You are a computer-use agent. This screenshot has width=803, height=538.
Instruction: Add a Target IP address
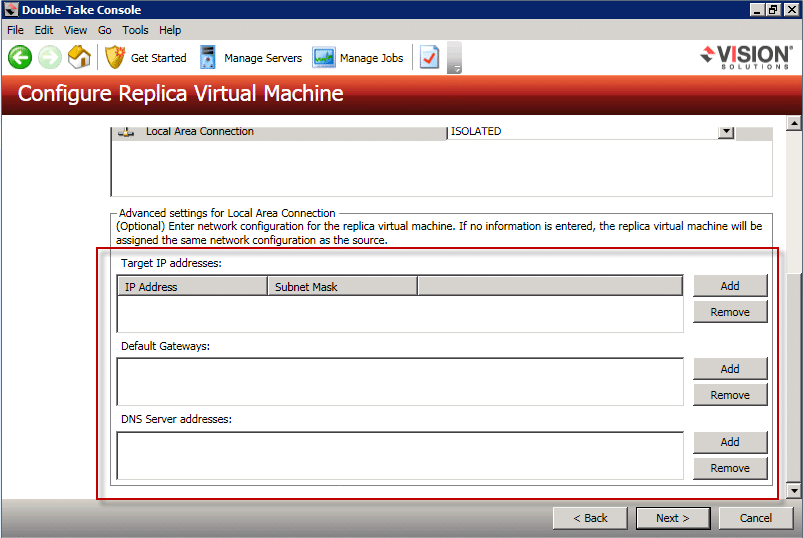pos(730,286)
